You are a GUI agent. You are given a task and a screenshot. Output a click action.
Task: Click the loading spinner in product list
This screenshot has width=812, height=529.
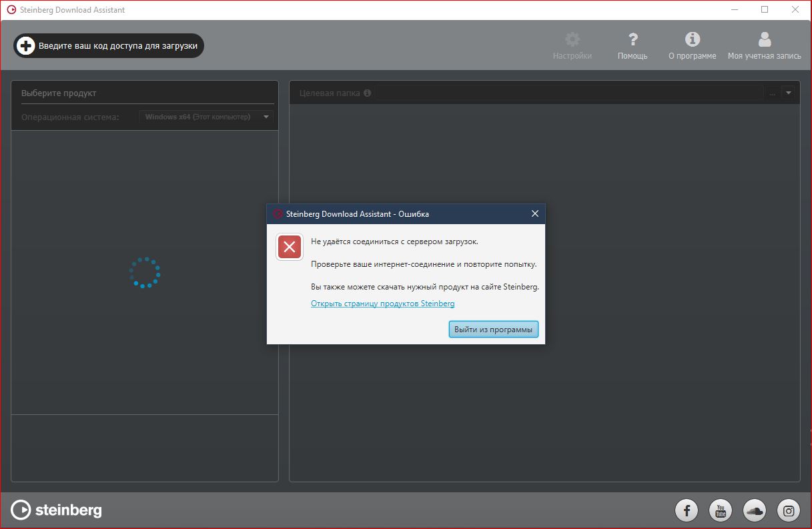pos(145,273)
